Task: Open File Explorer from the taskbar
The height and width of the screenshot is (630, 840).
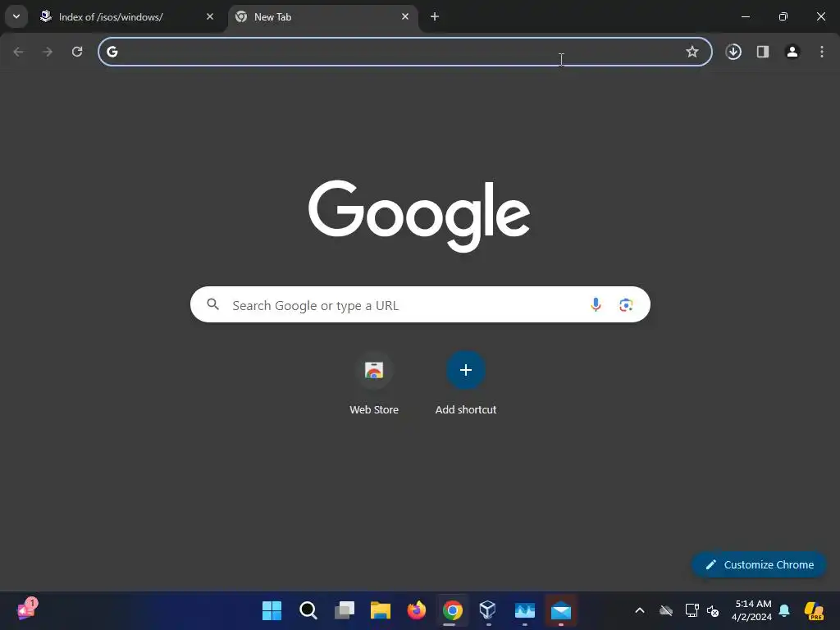Action: (381, 610)
